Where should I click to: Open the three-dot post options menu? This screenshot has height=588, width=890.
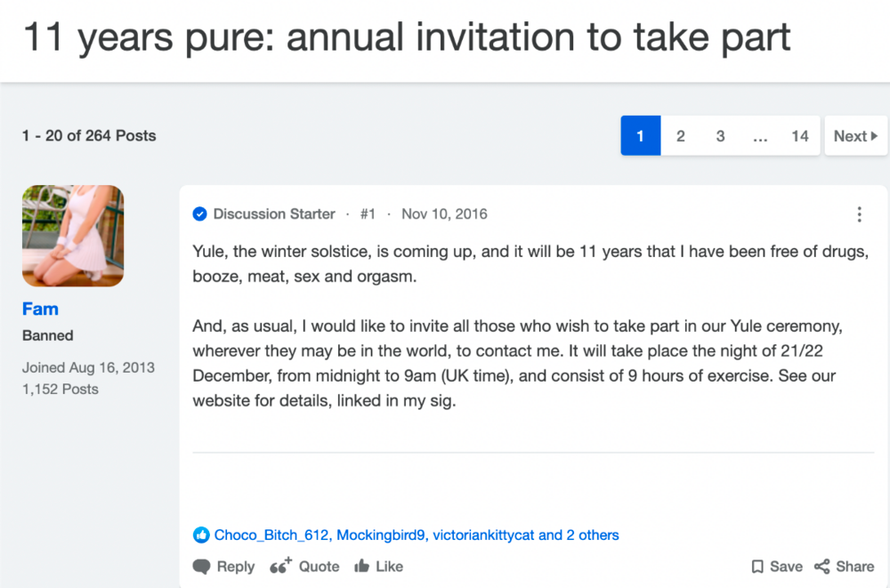click(860, 214)
